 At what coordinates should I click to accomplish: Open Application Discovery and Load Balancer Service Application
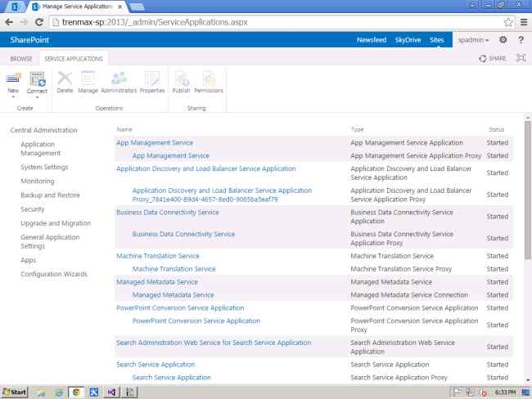206,168
